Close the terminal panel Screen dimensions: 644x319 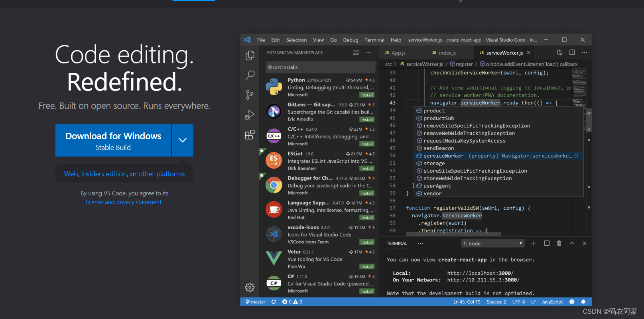(585, 243)
